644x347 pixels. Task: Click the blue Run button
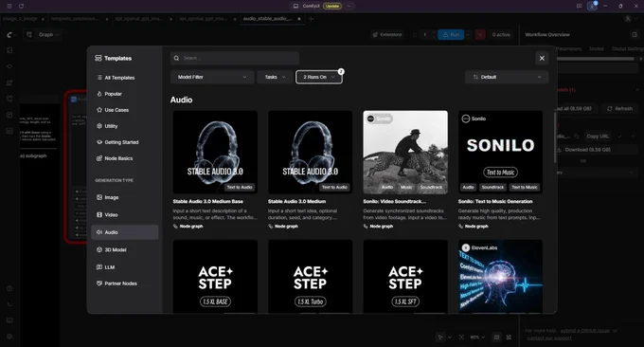coord(451,35)
